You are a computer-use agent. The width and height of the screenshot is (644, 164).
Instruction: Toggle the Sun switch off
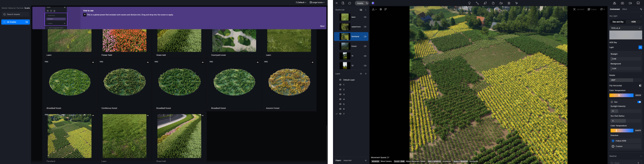639,102
